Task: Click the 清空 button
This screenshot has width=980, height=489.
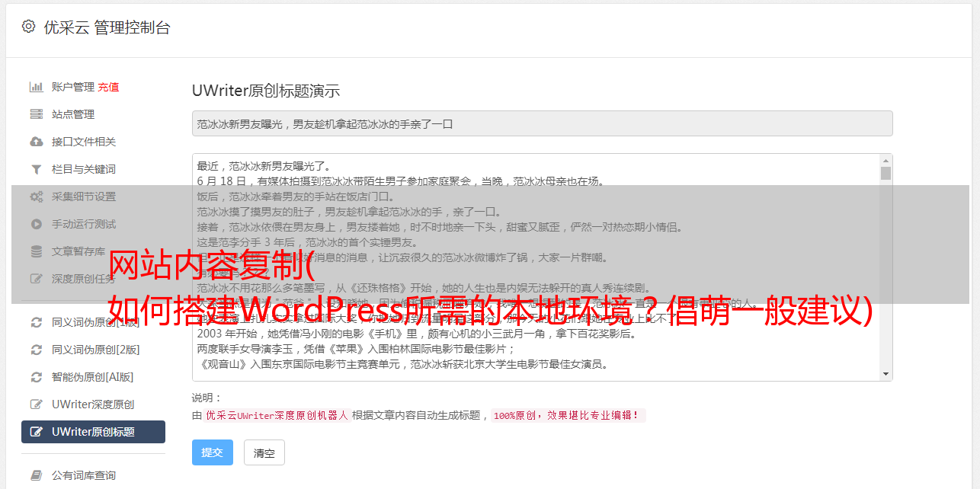Action: pos(264,452)
